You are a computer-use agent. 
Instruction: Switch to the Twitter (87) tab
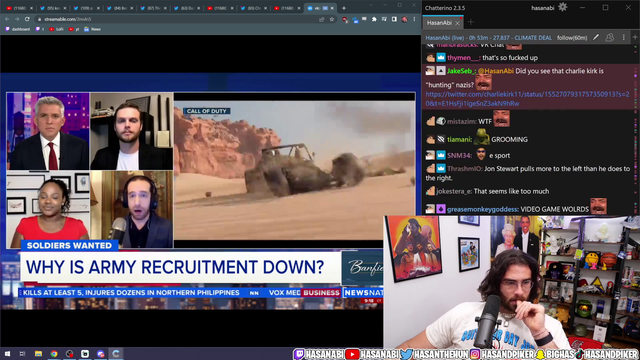pos(153,8)
